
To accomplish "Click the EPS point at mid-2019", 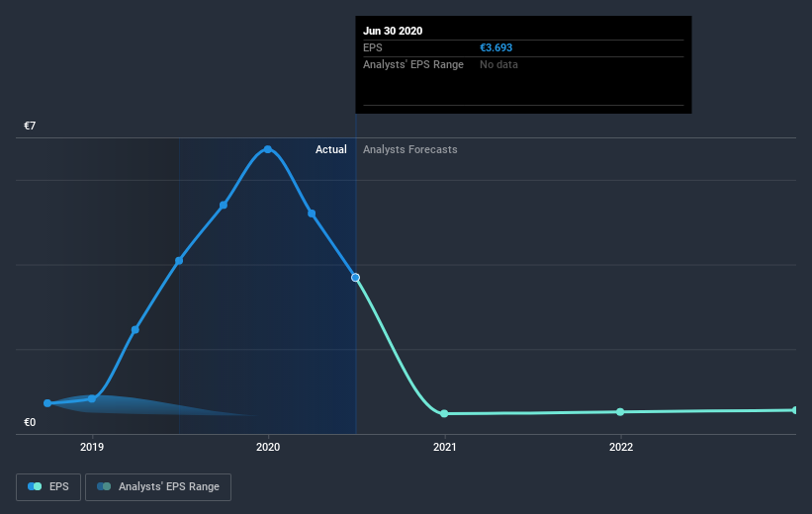I will pos(179,261).
